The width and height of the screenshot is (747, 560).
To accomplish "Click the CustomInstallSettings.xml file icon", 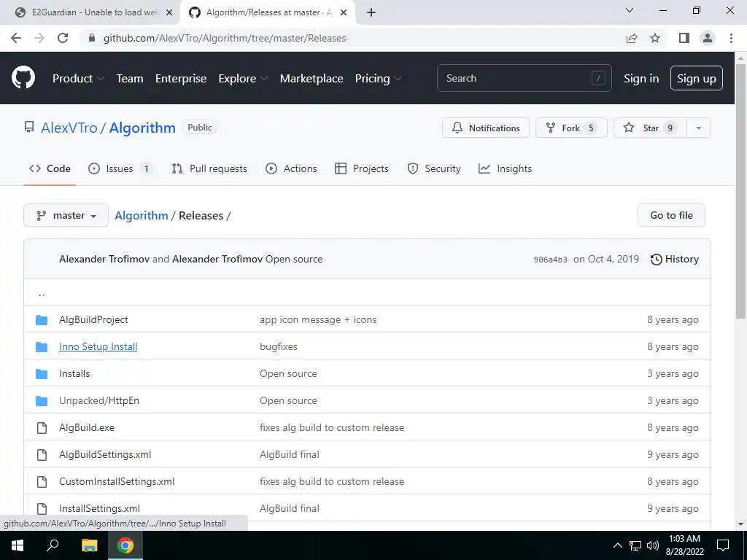I will click(42, 481).
